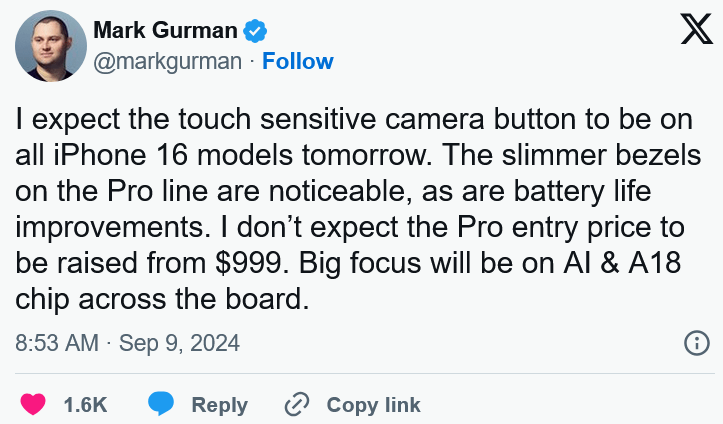
Task: Click the 1.6K likes count
Action: [x=85, y=405]
